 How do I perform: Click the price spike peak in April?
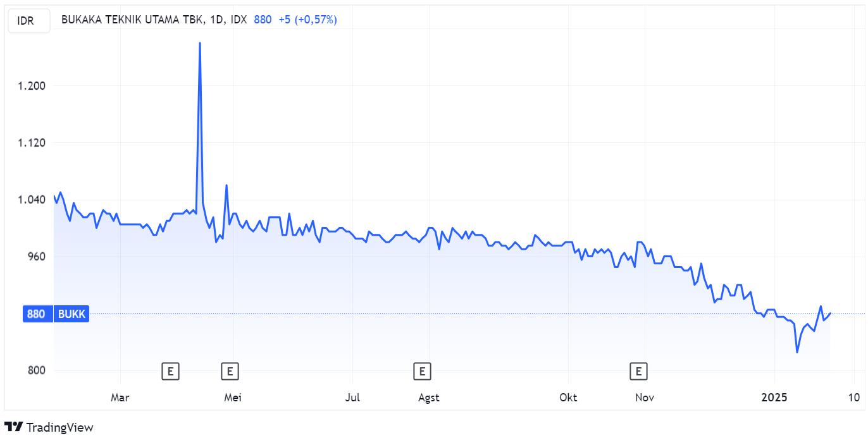tap(200, 43)
